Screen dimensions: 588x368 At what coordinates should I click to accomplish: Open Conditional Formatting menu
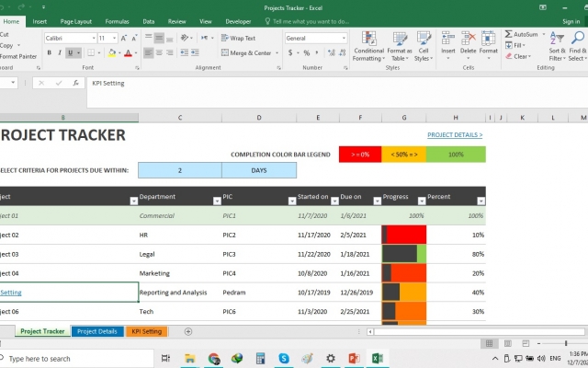tap(368, 46)
